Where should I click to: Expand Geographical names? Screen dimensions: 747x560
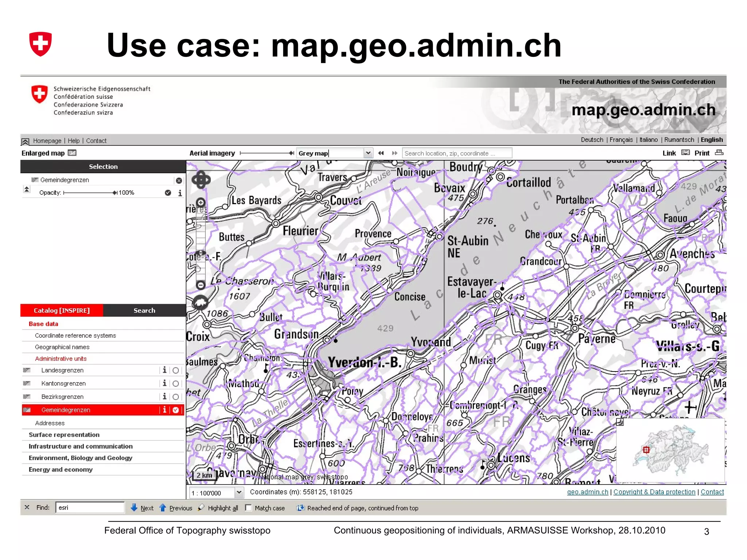[62, 347]
